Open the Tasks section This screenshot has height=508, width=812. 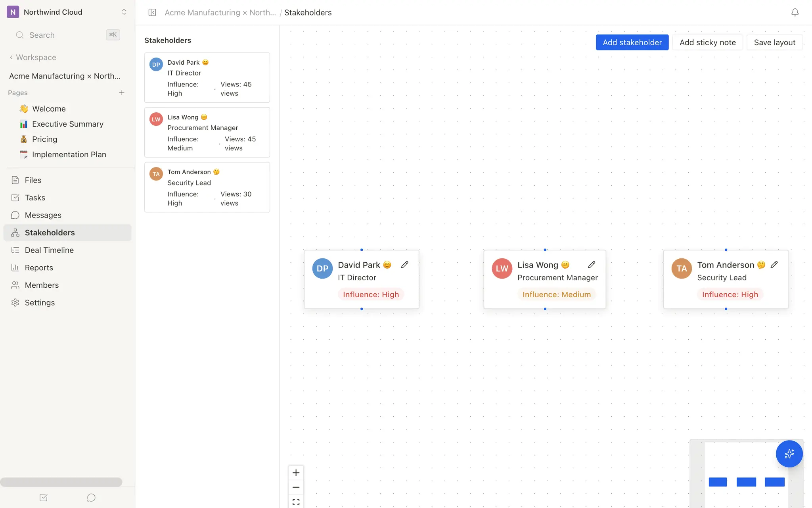[x=67, y=198]
